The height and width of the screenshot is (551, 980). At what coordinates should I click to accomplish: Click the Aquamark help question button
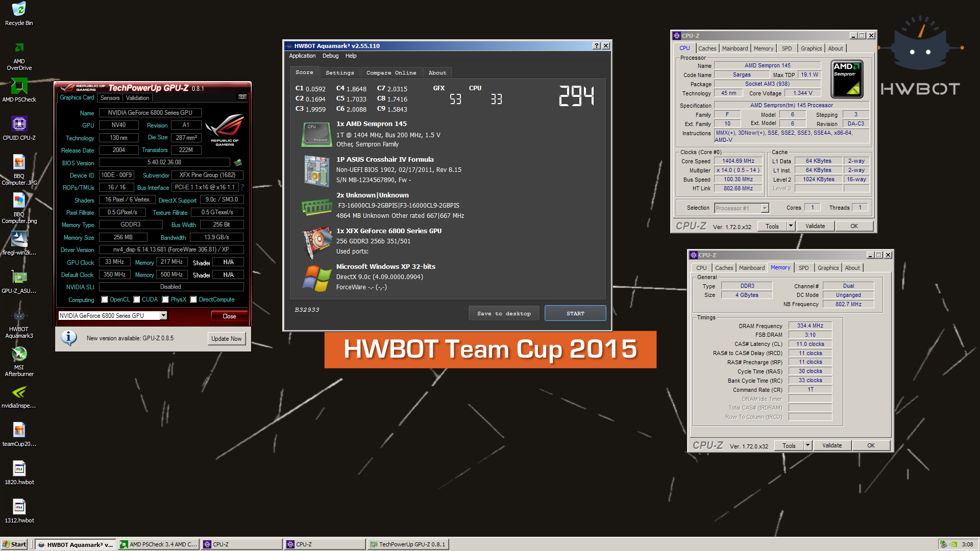click(x=597, y=46)
